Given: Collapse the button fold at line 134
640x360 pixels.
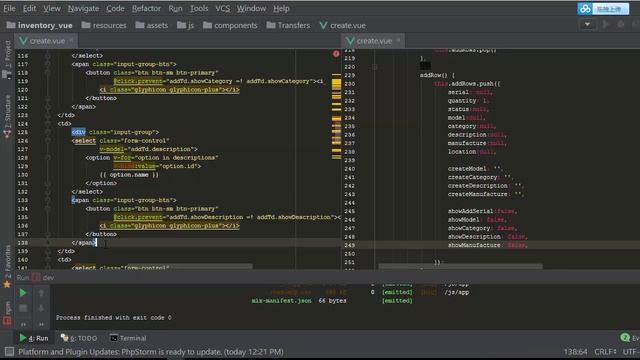Looking at the screenshot, I should (48, 209).
